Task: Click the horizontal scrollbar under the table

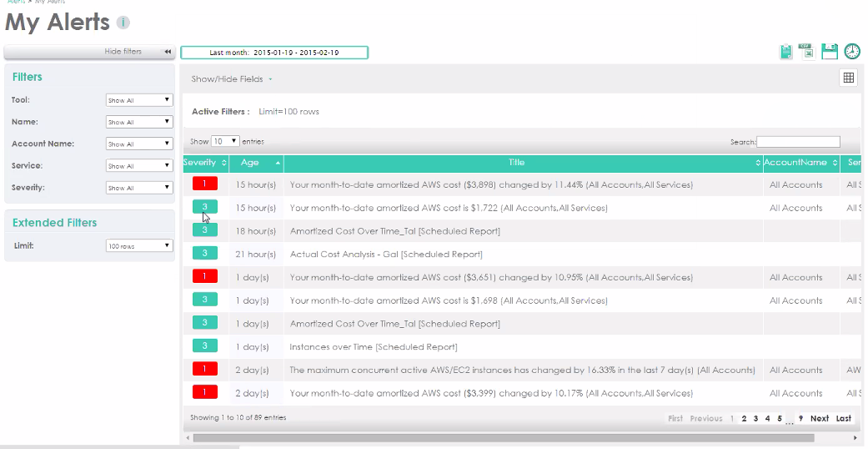Action: (x=504, y=438)
